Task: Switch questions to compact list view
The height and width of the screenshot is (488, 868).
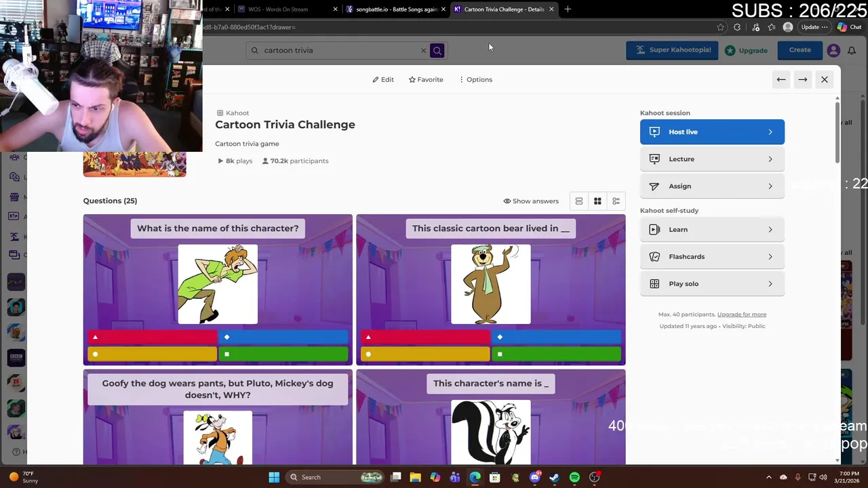Action: 579,201
